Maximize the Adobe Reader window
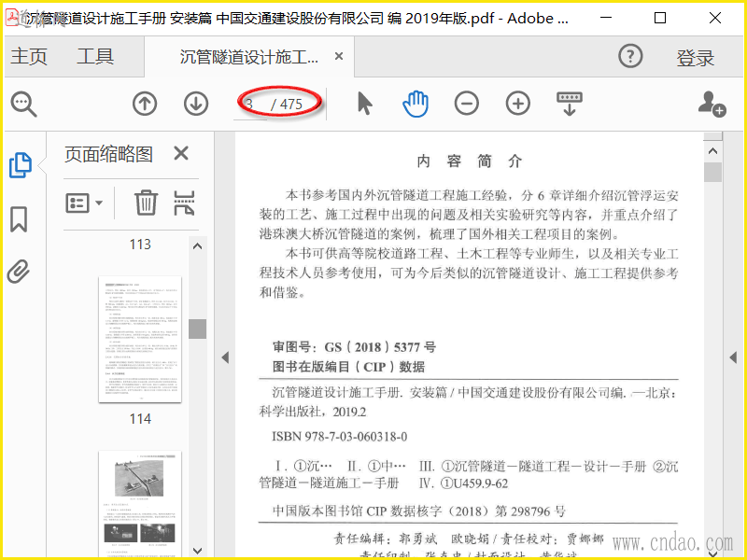Viewport: 747px width, 560px height. click(x=660, y=18)
